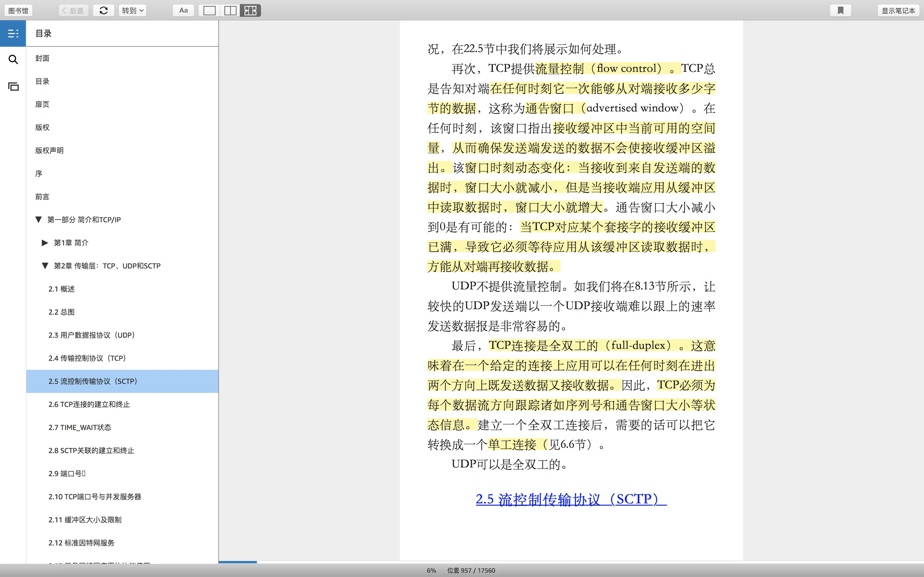Follow the 2.5 流控制传输协议（SCTP） heading link

click(x=571, y=499)
